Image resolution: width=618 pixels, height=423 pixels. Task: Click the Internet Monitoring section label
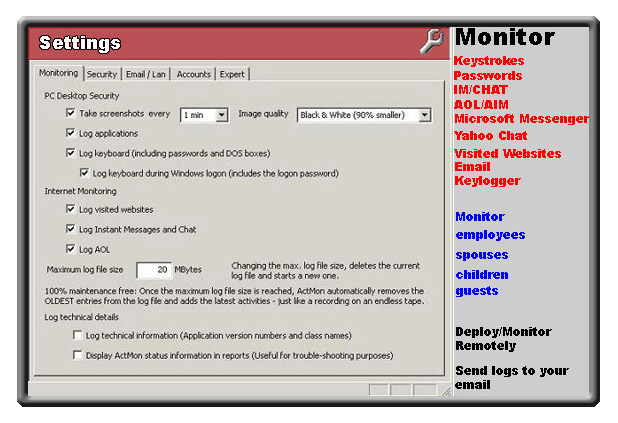pos(80,191)
